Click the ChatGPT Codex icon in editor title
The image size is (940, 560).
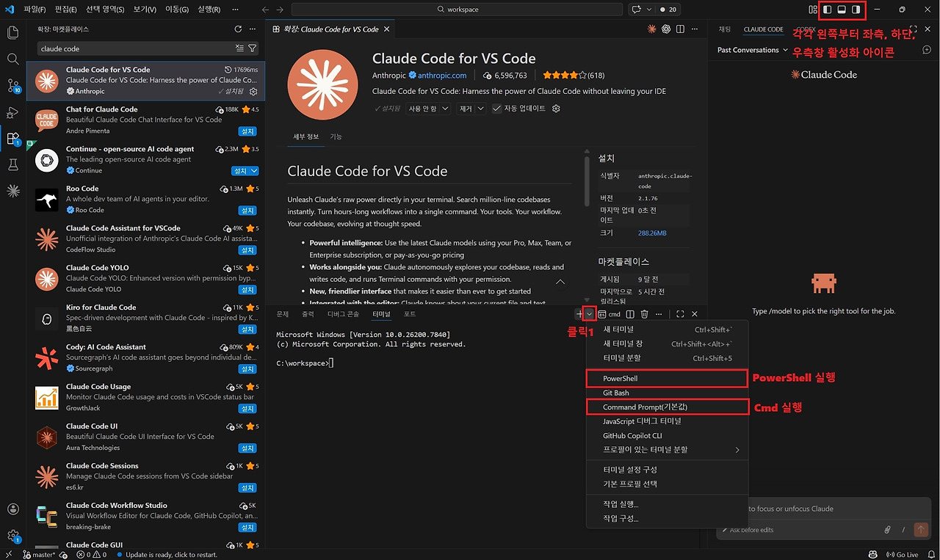666,29
